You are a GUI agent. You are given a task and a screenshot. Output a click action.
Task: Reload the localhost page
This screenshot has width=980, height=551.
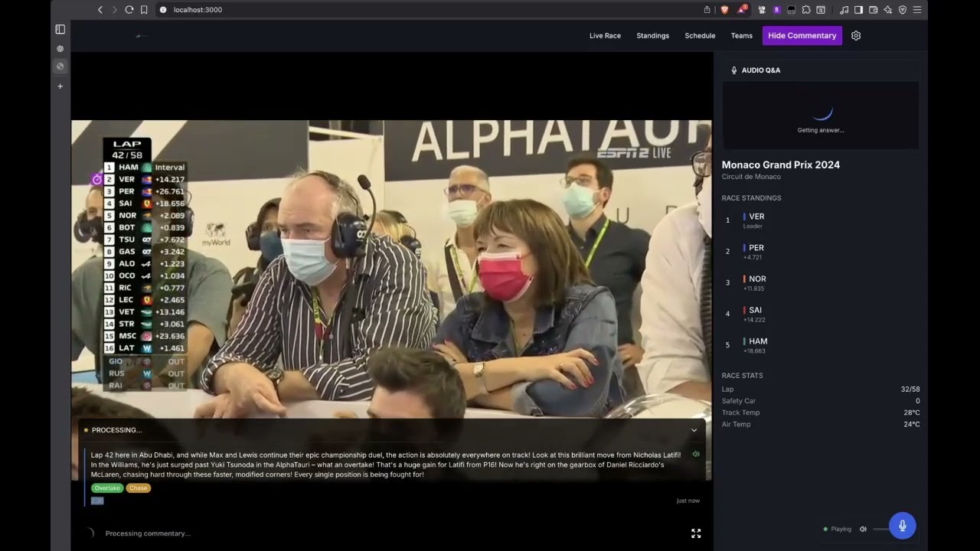(x=129, y=10)
